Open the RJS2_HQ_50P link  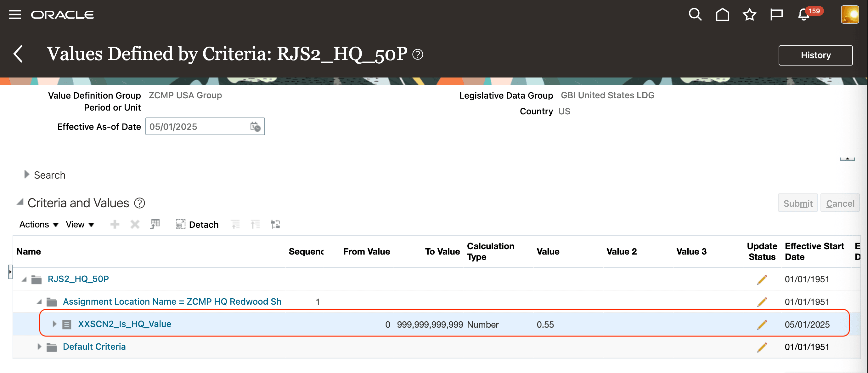click(x=78, y=279)
